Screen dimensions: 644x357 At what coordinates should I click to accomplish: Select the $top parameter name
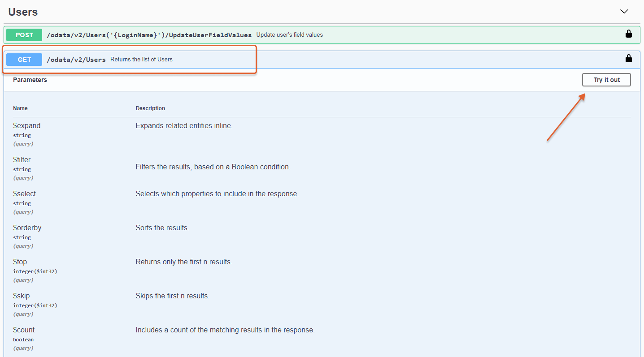click(x=20, y=262)
